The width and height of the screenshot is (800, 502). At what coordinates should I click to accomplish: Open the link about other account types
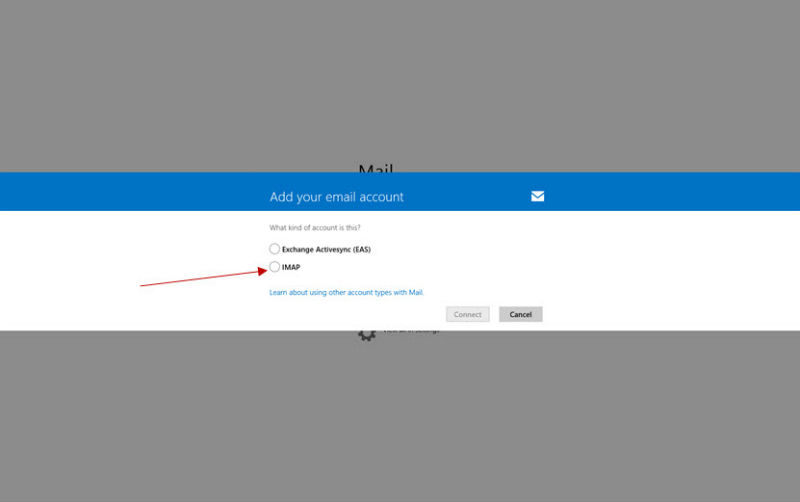tap(346, 292)
